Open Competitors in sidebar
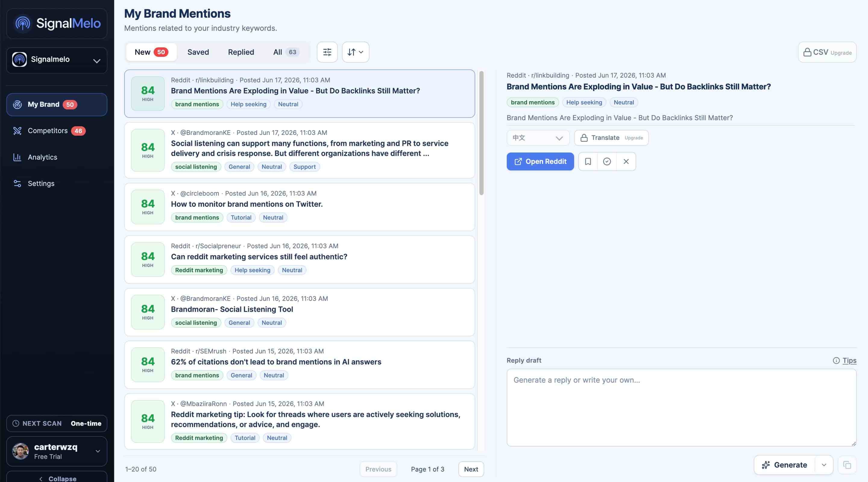The width and height of the screenshot is (868, 482). pyautogui.click(x=57, y=131)
